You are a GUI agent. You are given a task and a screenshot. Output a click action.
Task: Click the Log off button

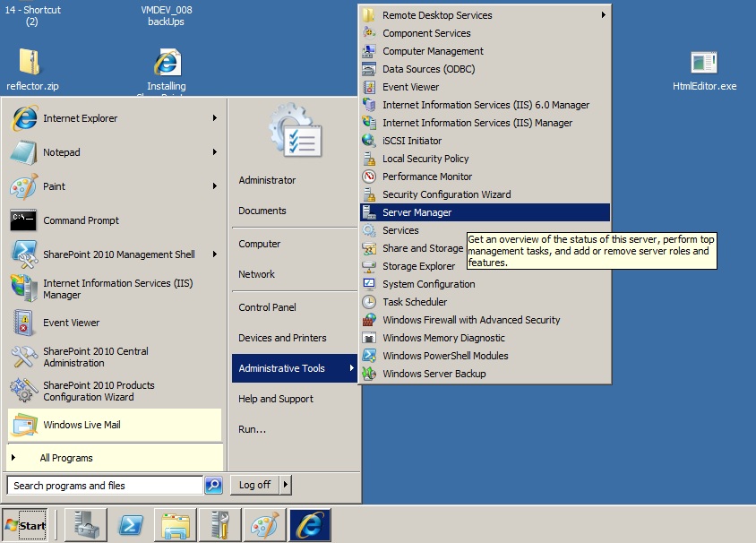coord(254,485)
